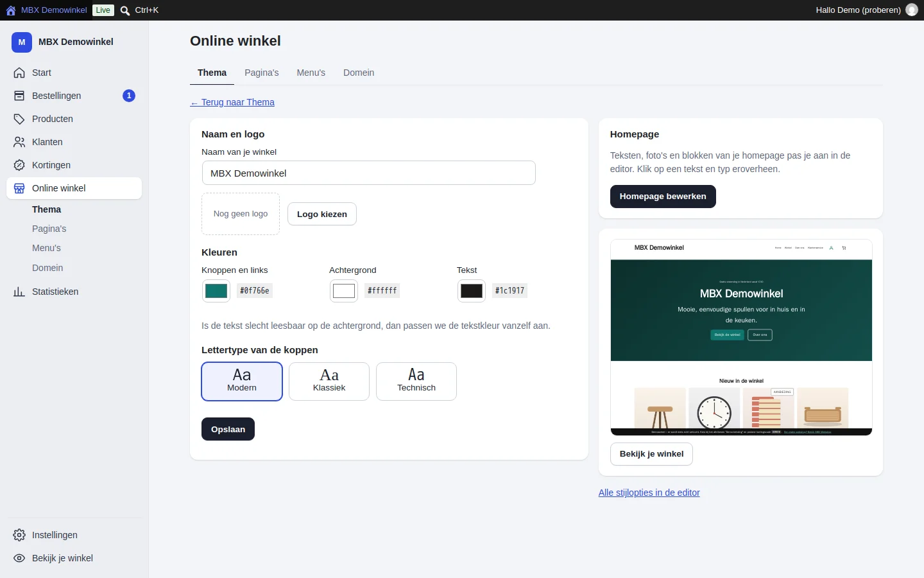Click the Homepage bewerken button

(x=663, y=197)
